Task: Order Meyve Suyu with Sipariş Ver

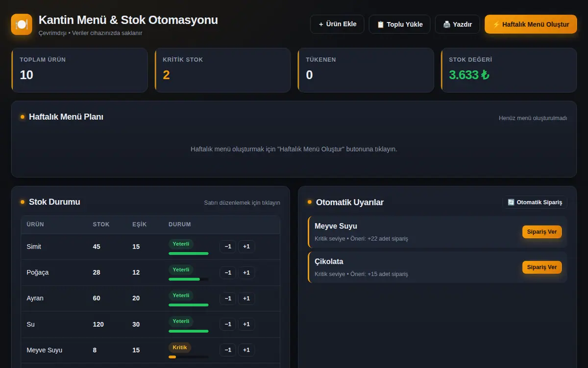Action: (542, 232)
